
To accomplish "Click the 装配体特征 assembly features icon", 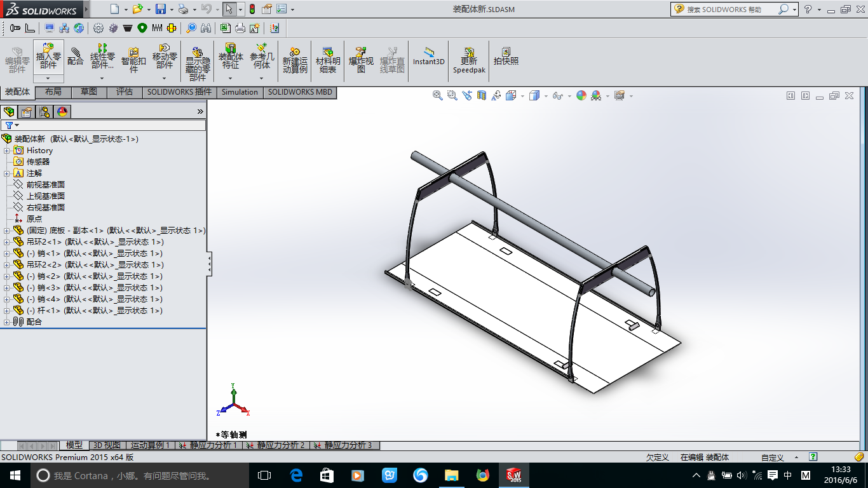I will (230, 56).
